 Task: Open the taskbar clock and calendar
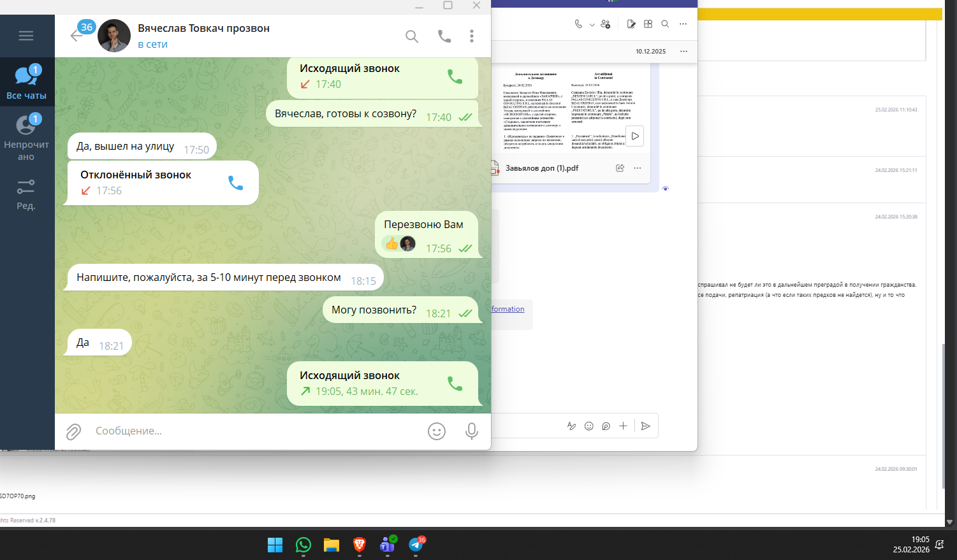911,545
